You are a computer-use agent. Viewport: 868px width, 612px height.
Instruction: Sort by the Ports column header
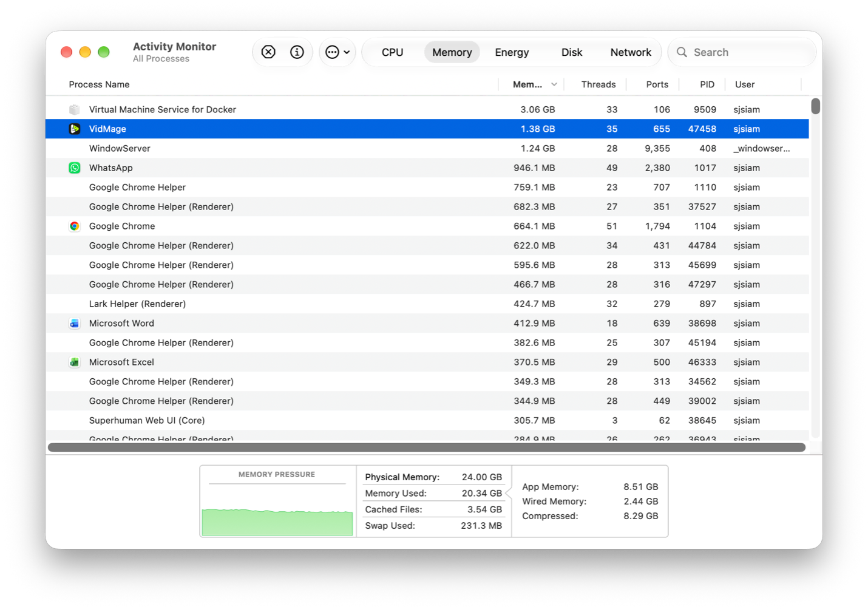click(x=657, y=84)
